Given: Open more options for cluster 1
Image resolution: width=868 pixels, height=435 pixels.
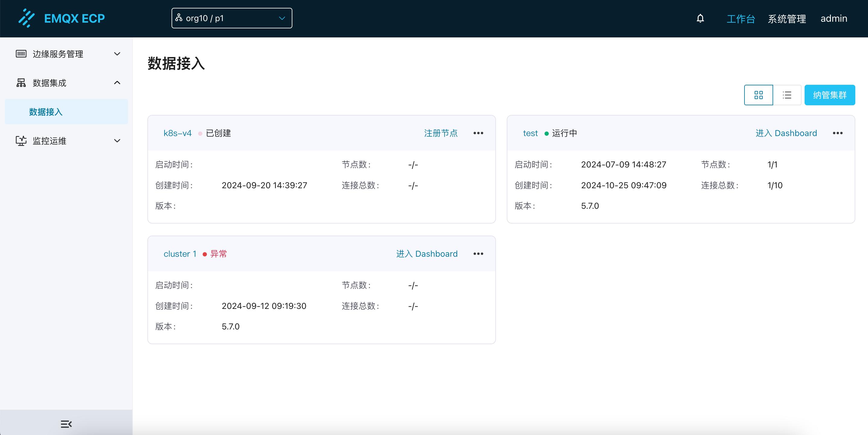Looking at the screenshot, I should (x=478, y=253).
